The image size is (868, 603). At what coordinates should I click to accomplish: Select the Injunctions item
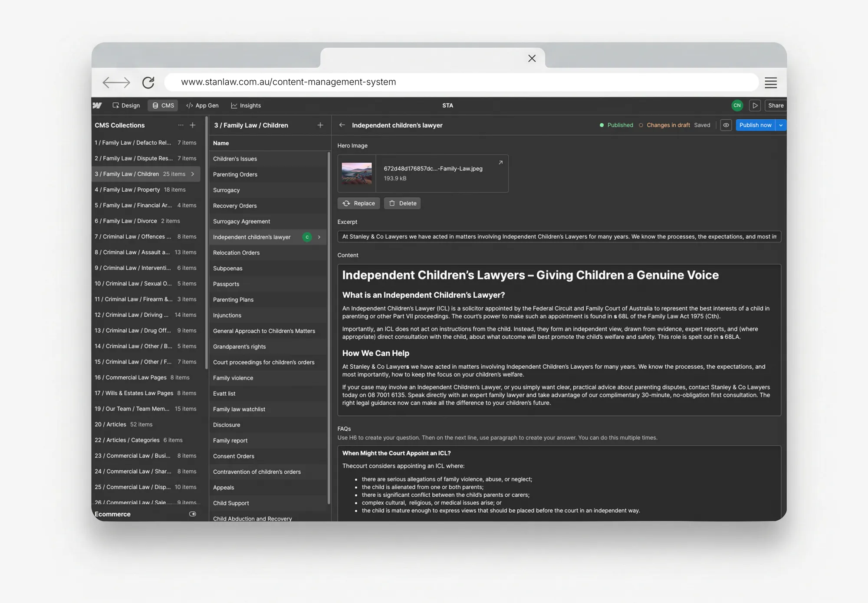pyautogui.click(x=268, y=315)
